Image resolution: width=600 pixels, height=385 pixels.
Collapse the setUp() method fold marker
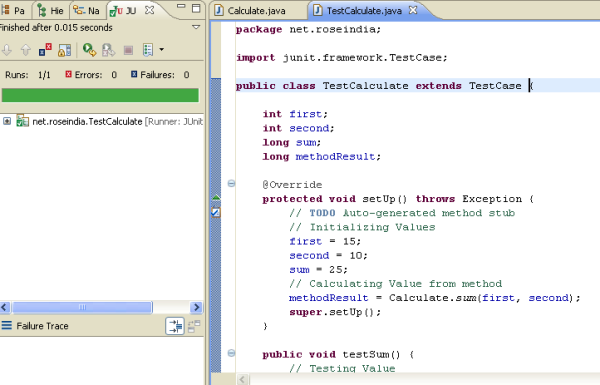(x=231, y=184)
